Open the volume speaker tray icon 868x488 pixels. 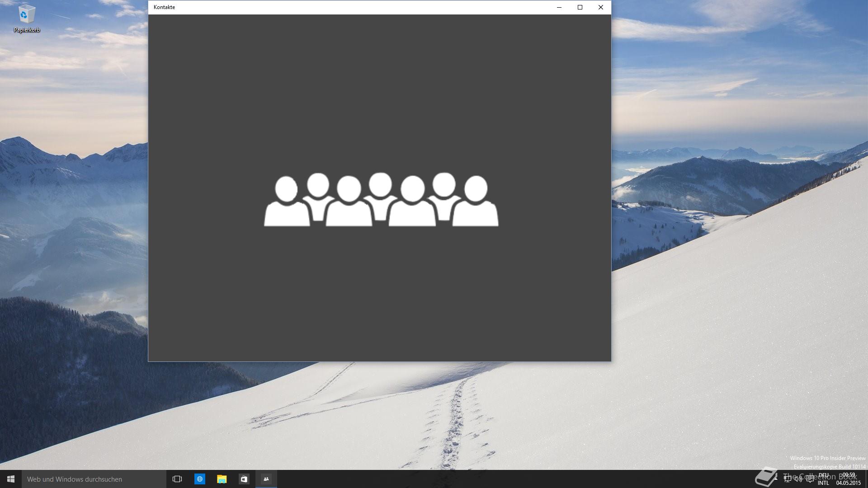798,479
